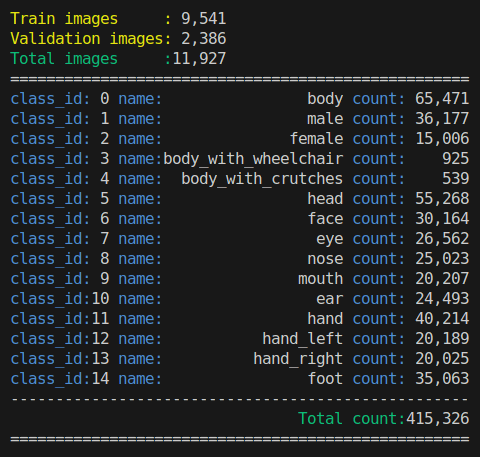Click the class name 'female'
480x457 pixels.
tap(316, 139)
